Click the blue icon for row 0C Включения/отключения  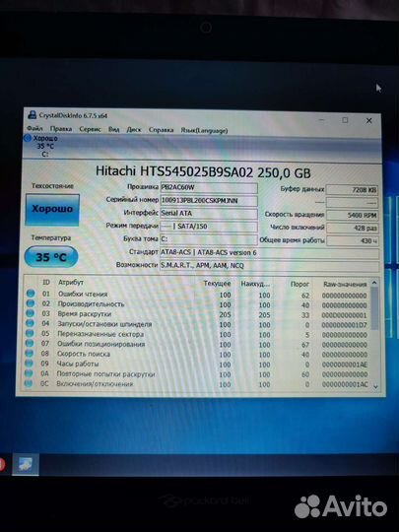tap(29, 383)
